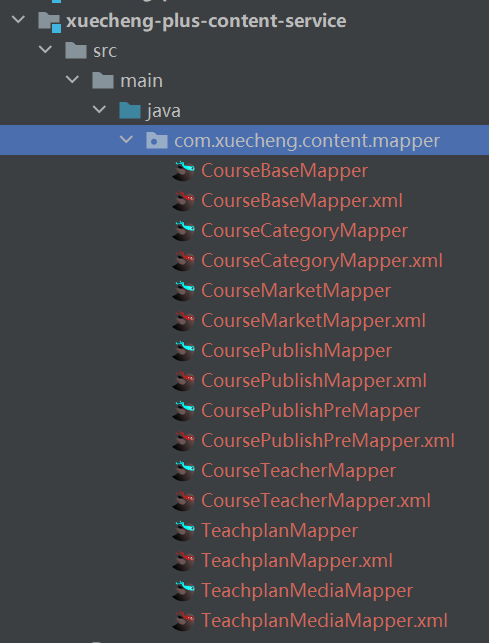This screenshot has width=489, height=643.
Task: Click the main folder icon
Action: point(103,81)
